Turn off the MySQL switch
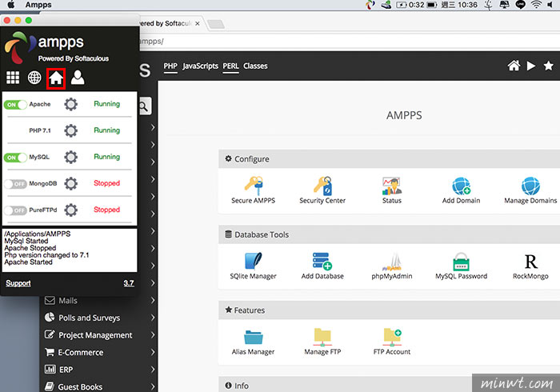The width and height of the screenshot is (560, 392). click(x=15, y=158)
